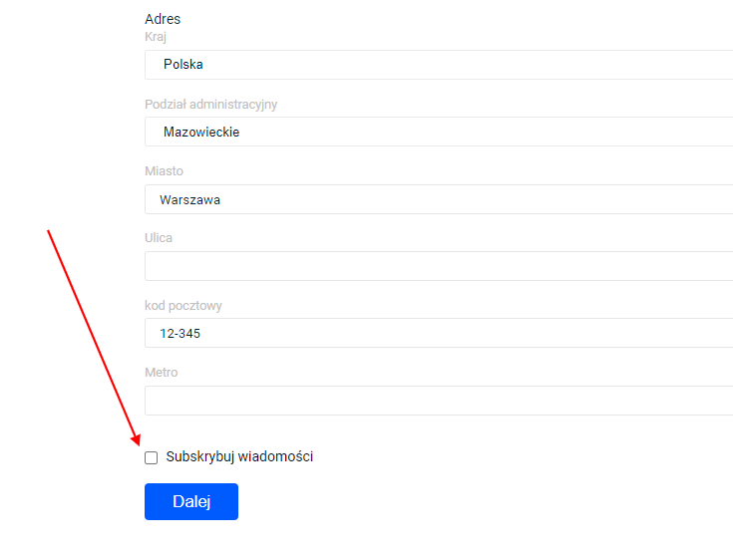Click the 12-345 postal code text
The height and width of the screenshot is (560, 733).
pos(181,334)
